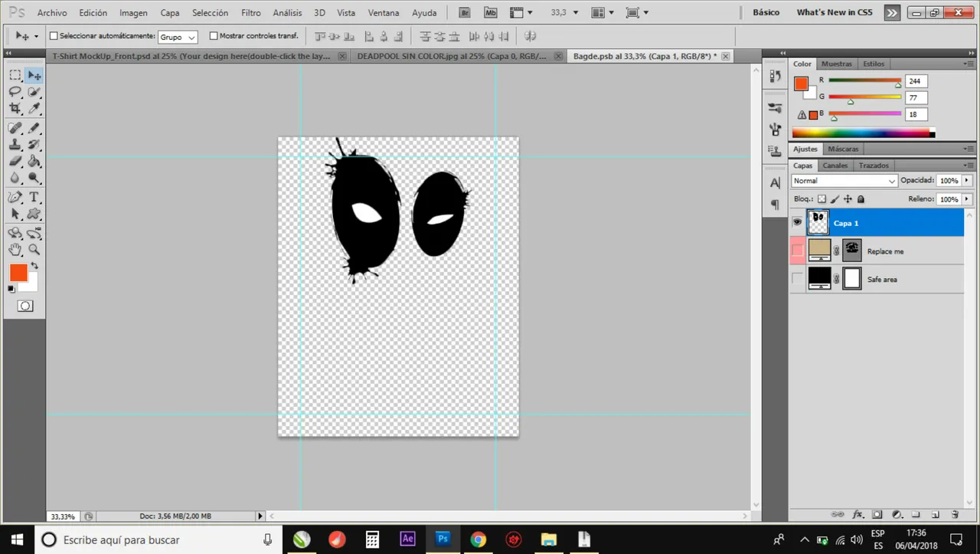Open the Paragraph panel icon
The image size is (980, 554).
coord(776,205)
